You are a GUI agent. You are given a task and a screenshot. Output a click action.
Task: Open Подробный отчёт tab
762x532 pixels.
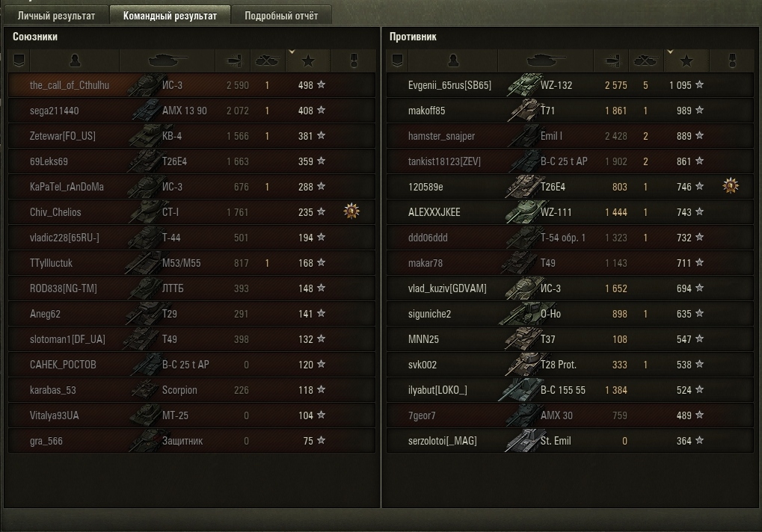point(281,16)
